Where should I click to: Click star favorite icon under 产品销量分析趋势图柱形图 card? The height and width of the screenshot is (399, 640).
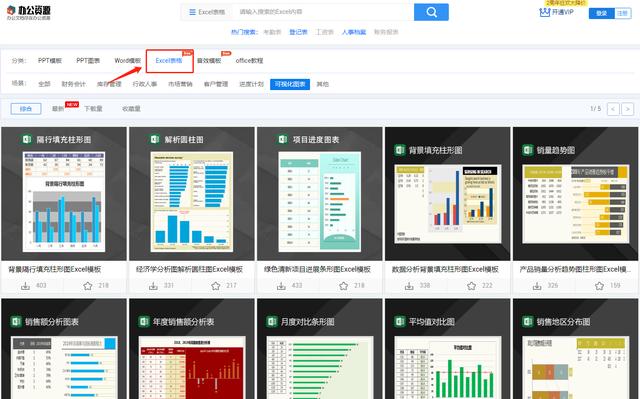599,286
